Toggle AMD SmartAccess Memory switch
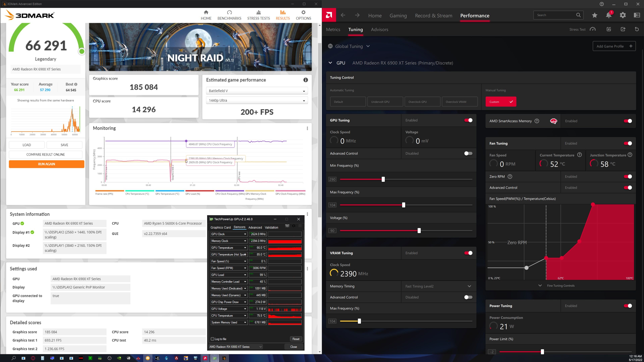Image resolution: width=644 pixels, height=362 pixels. [x=628, y=121]
